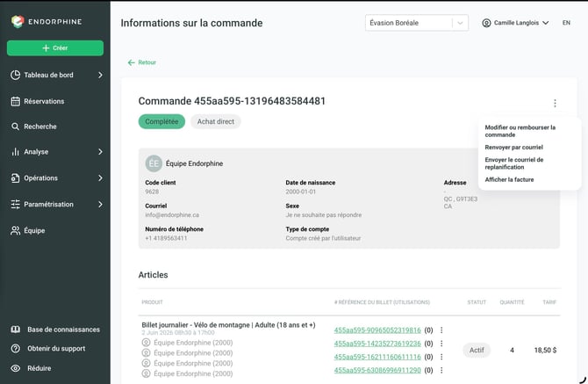Click Obtenir du support help icon
This screenshot has width=588, height=384.
pos(16,349)
